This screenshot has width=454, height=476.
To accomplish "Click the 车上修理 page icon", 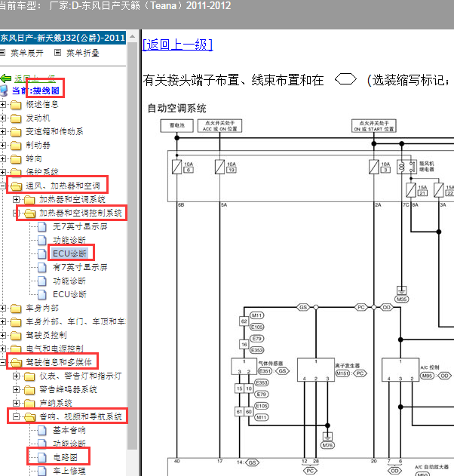I will tap(42, 471).
